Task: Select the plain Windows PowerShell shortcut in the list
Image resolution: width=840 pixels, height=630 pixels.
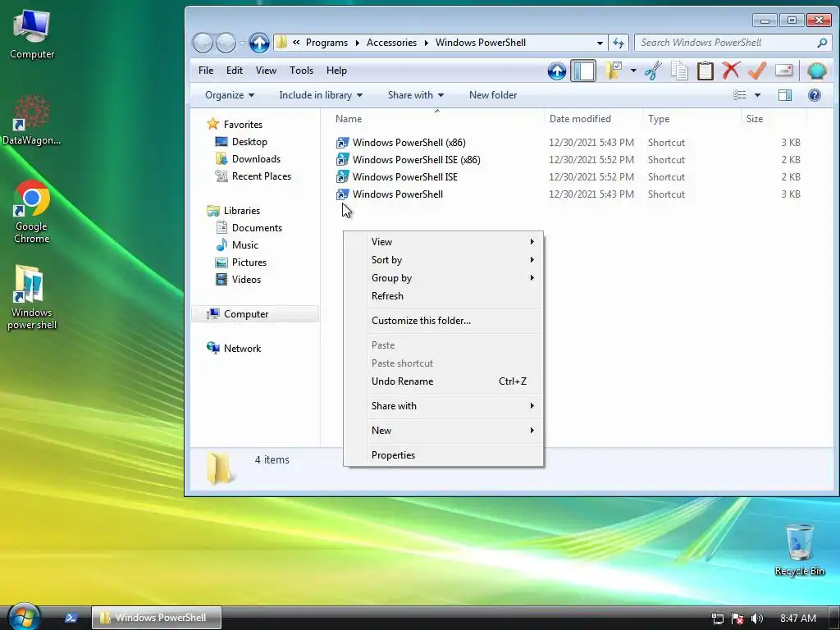Action: [398, 194]
